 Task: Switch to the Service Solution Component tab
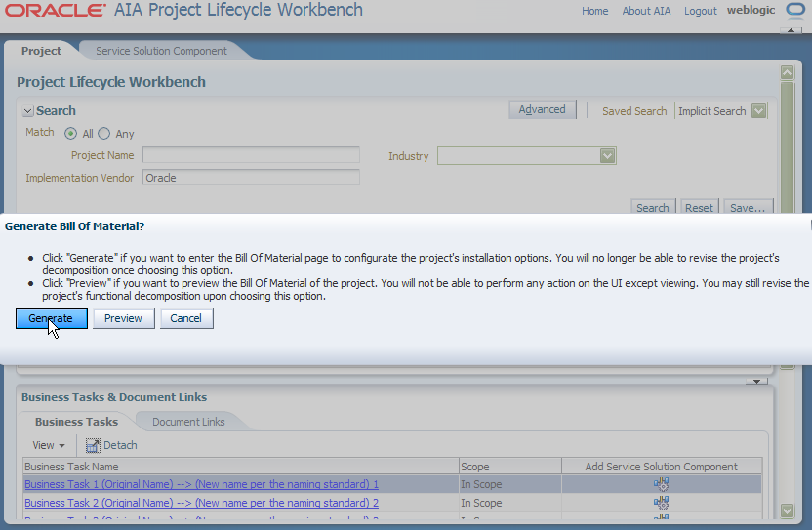(x=161, y=51)
